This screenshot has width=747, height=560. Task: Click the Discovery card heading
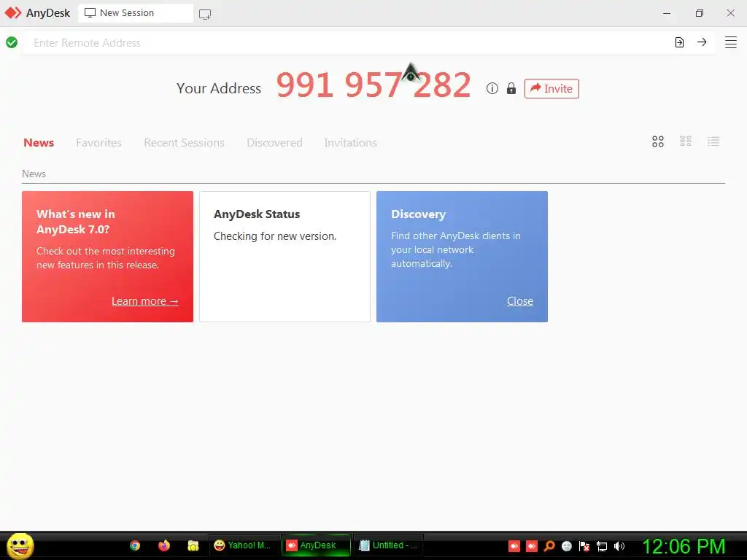tap(418, 214)
